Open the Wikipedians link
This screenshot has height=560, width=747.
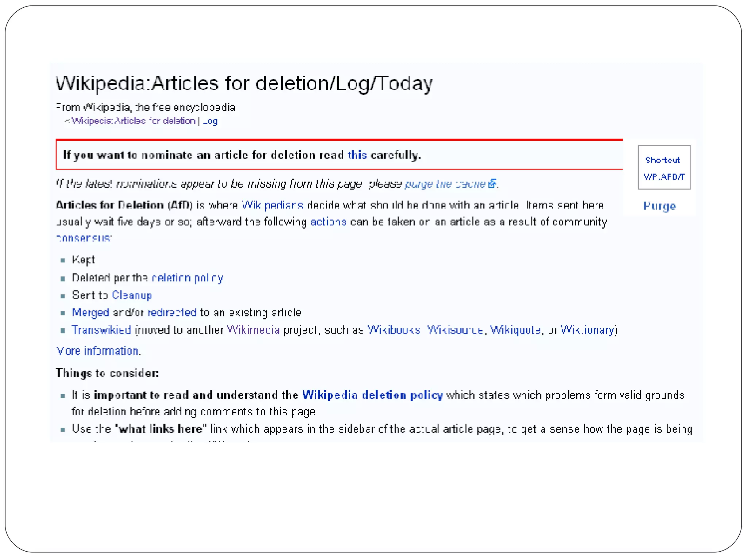point(272,205)
